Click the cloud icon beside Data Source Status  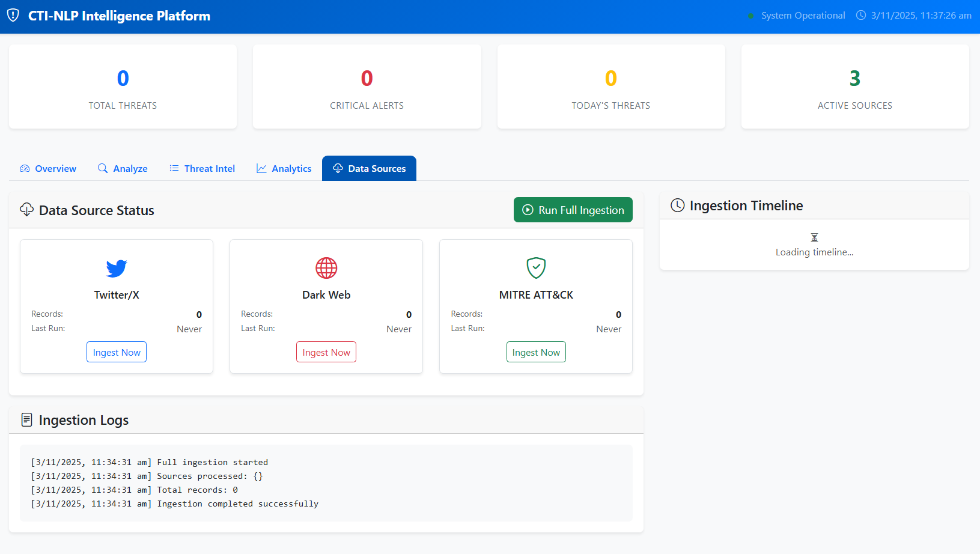tap(26, 210)
